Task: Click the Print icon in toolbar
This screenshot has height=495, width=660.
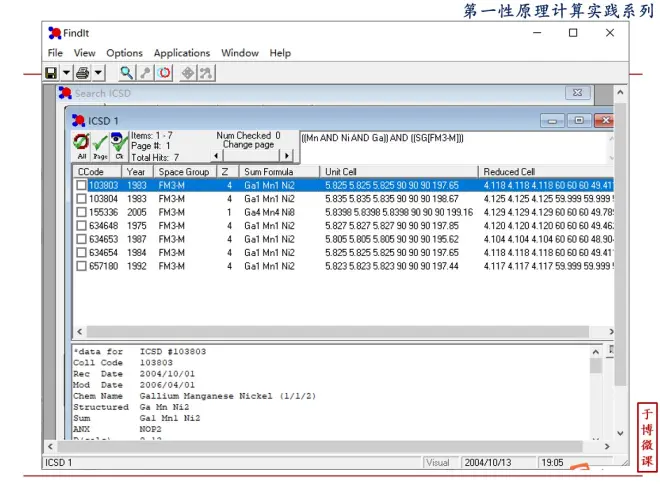Action: click(83, 73)
